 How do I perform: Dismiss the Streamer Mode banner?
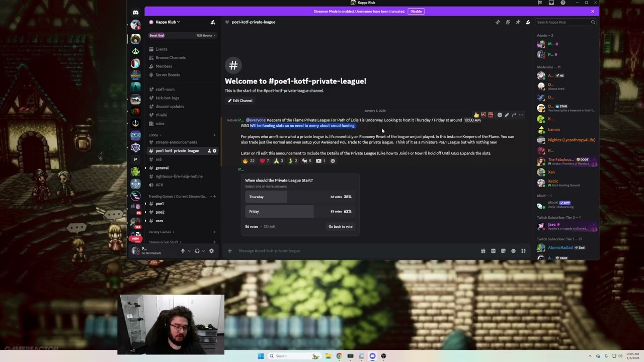[x=593, y=12]
